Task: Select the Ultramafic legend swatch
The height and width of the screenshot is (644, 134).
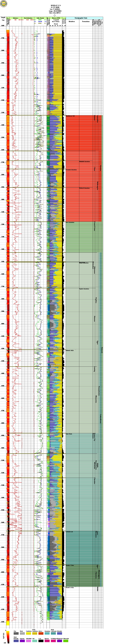Action: tap(66, 641)
